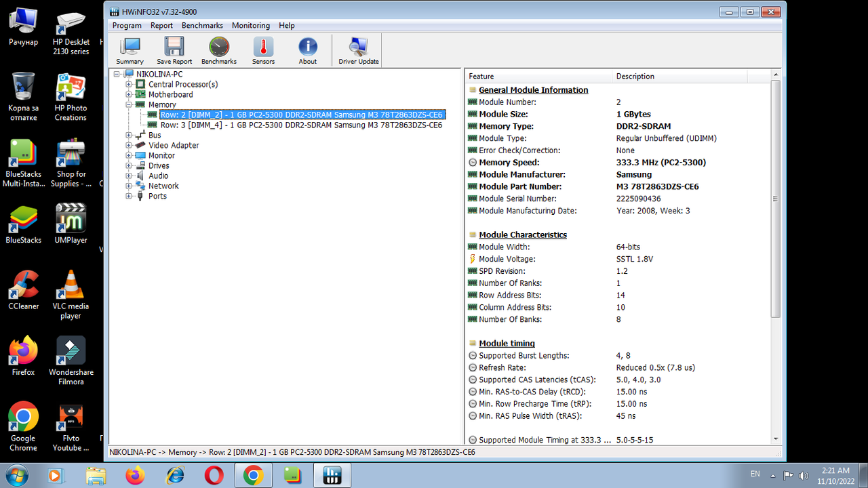Click the details pane vertical scrollbar thumb

coord(776,199)
